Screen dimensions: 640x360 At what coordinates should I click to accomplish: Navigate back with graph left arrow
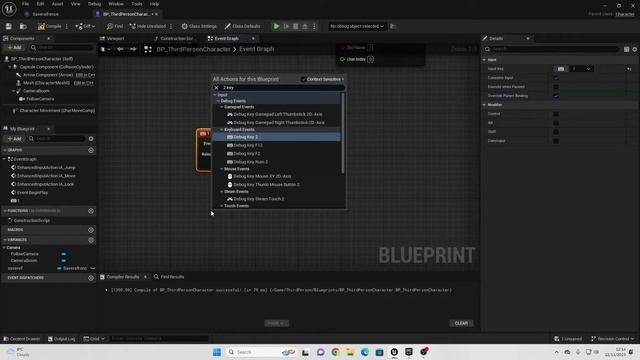(x=120, y=49)
